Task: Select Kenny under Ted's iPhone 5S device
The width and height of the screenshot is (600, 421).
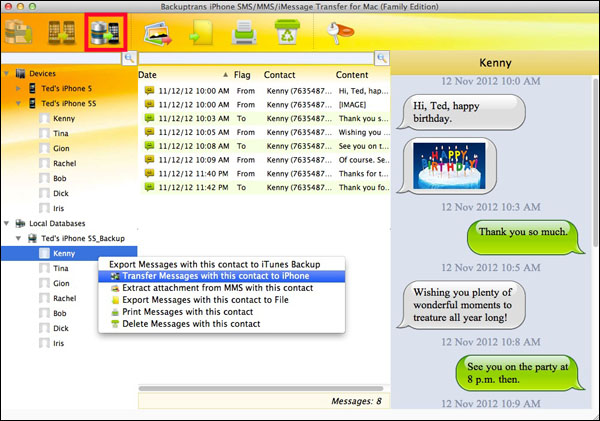Action: point(64,118)
